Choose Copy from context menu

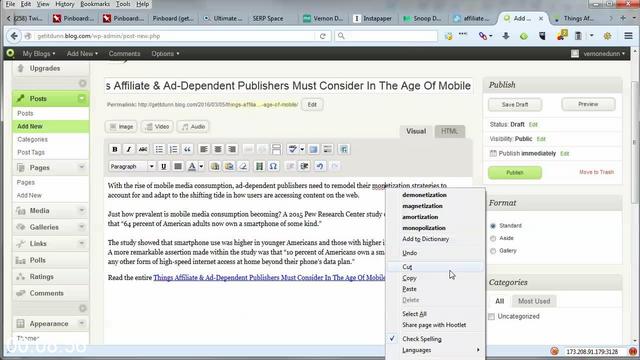coord(436,278)
